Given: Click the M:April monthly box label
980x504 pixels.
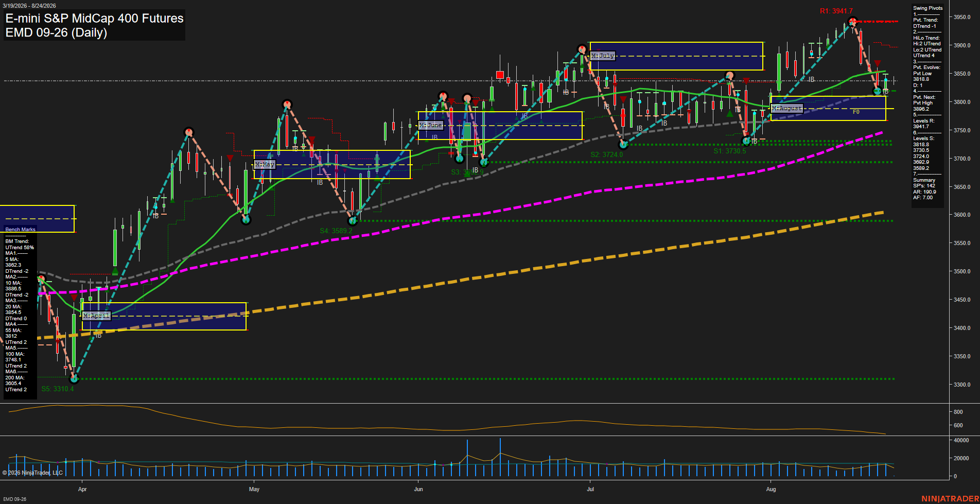Looking at the screenshot, I should click(x=97, y=316).
